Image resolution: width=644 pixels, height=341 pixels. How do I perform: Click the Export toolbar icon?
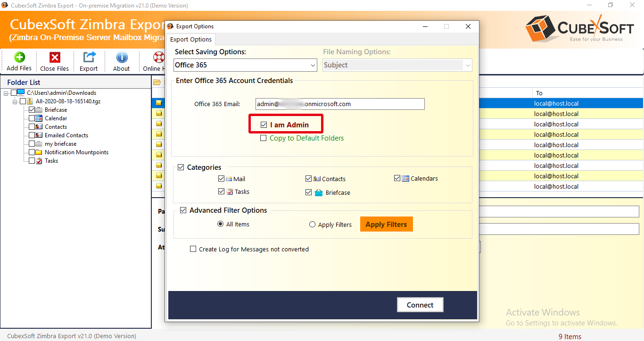click(89, 57)
